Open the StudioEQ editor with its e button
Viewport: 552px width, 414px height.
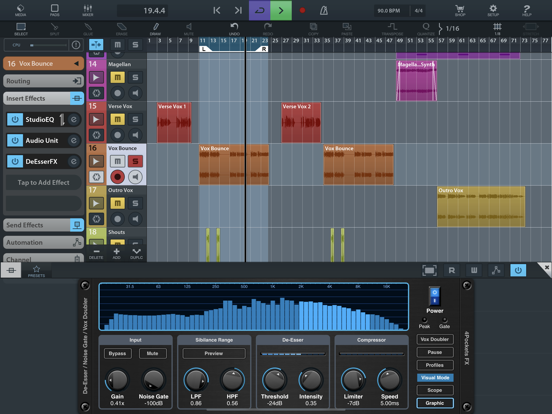74,119
